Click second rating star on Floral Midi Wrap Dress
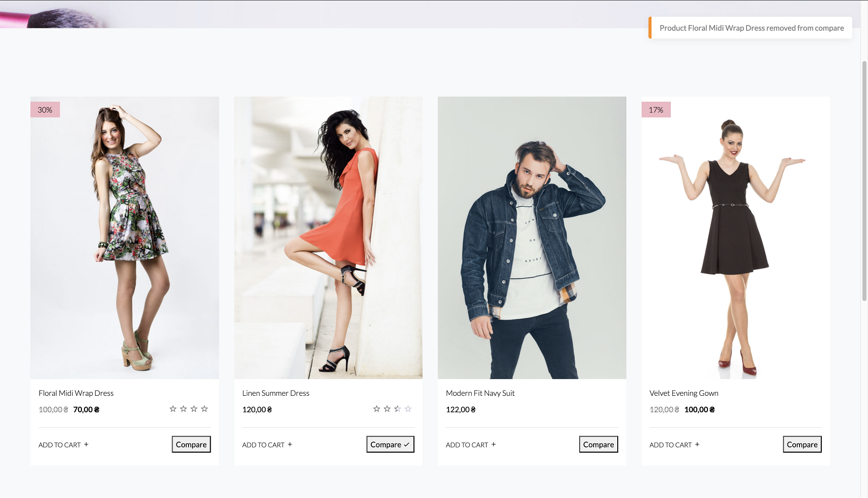The width and height of the screenshot is (868, 498). (x=183, y=409)
